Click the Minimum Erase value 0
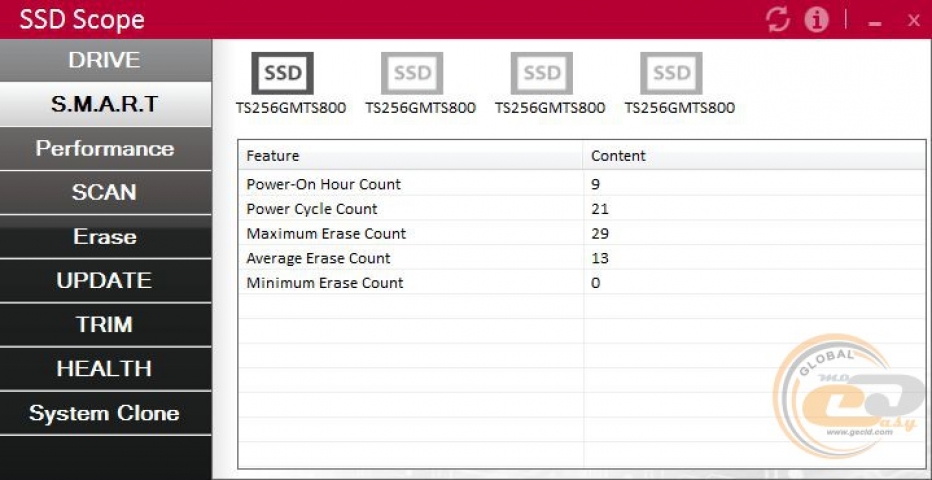This screenshot has height=480, width=932. (596, 283)
